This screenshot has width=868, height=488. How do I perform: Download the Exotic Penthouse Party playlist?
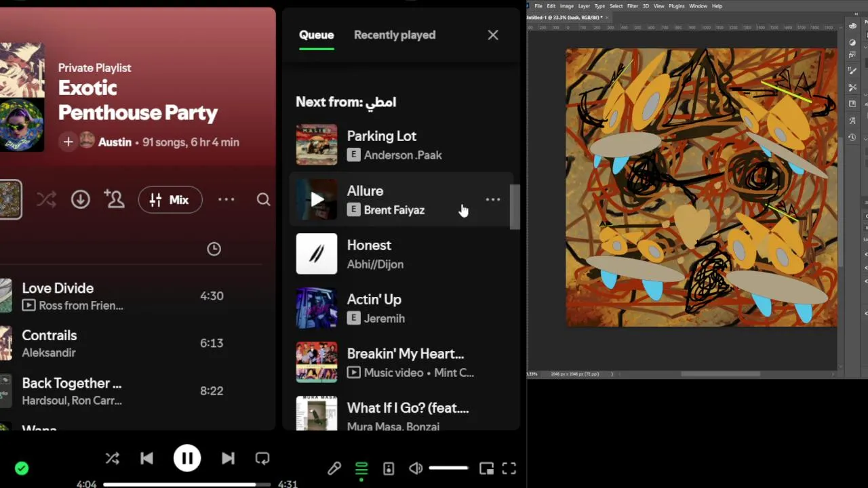click(81, 199)
